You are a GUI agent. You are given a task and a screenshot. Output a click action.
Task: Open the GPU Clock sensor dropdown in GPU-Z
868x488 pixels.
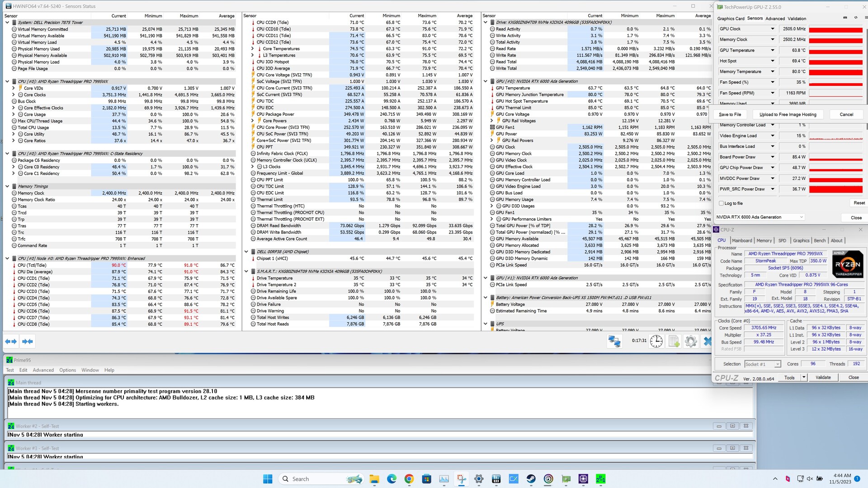pos(772,29)
